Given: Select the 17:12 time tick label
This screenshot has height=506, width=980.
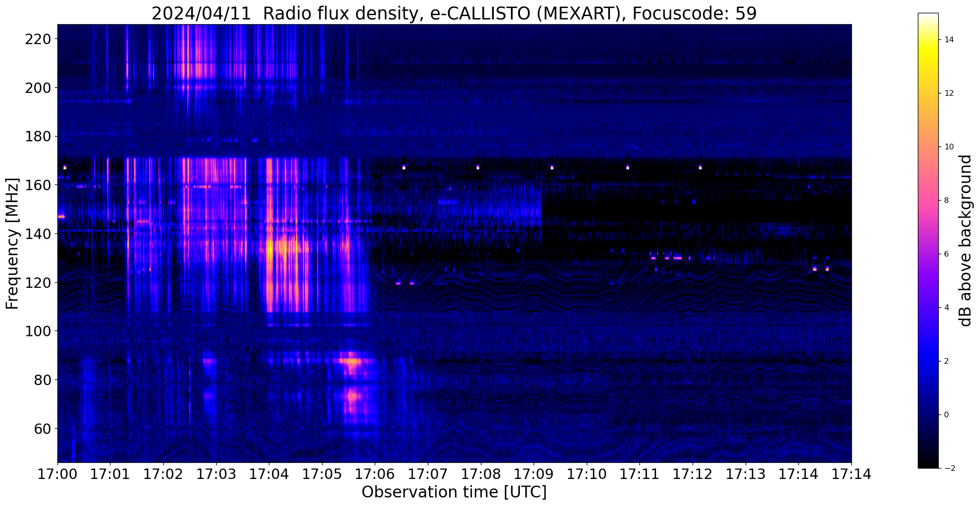Looking at the screenshot, I should point(693,475).
